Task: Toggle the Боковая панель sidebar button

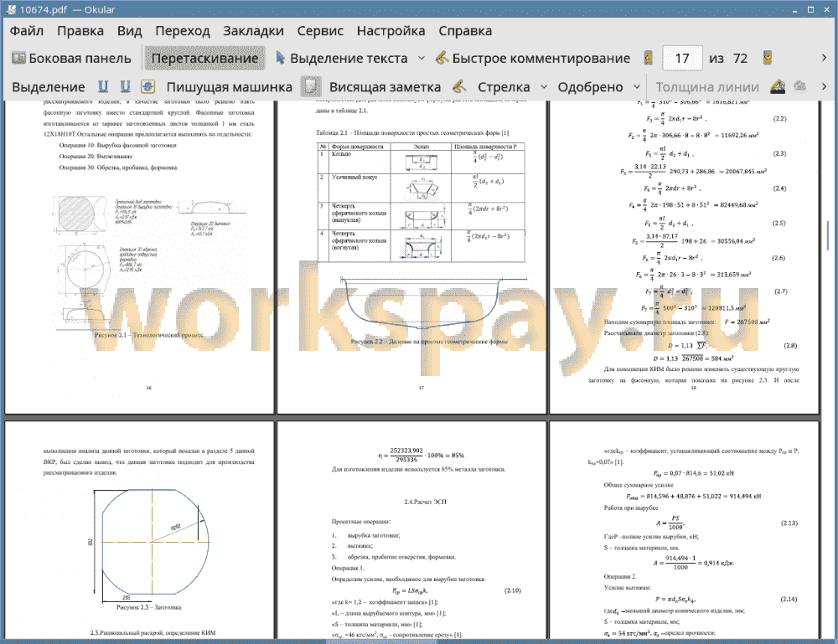Action: click(71, 59)
